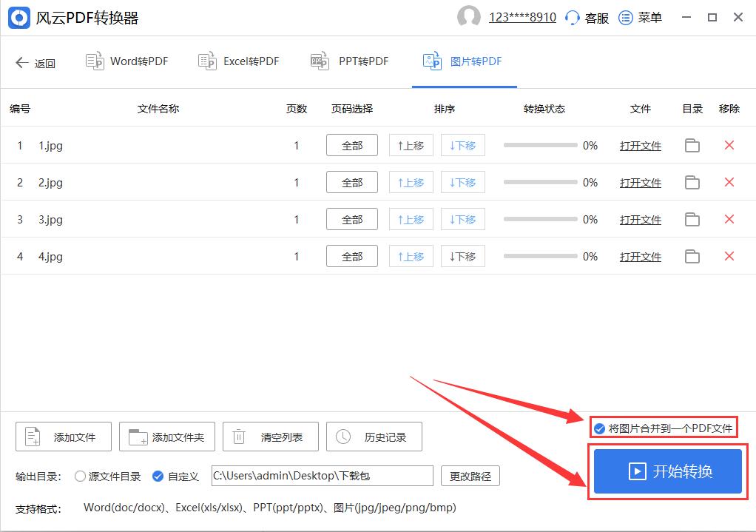Select the 自定义 output option
The width and height of the screenshot is (756, 532).
click(x=157, y=477)
